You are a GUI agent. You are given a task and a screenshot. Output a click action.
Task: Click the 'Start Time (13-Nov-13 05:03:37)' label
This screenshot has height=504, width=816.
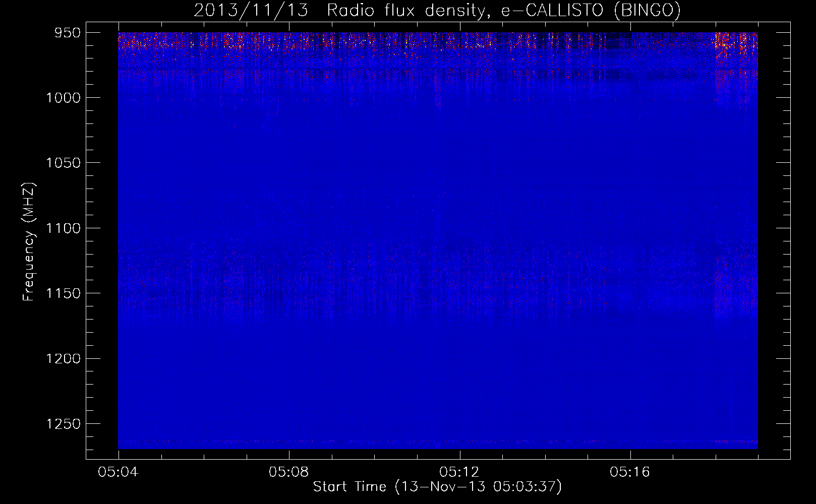(437, 487)
